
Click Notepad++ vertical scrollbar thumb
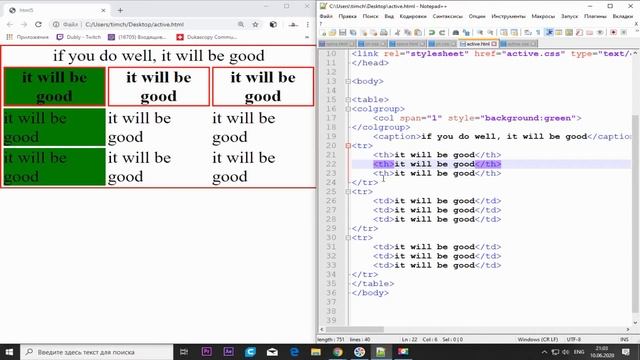635,214
